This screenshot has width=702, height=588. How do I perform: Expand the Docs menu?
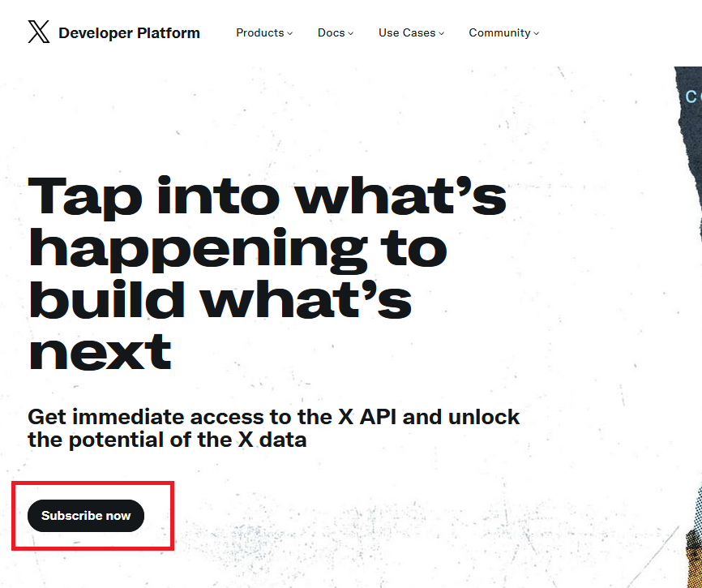tap(336, 32)
